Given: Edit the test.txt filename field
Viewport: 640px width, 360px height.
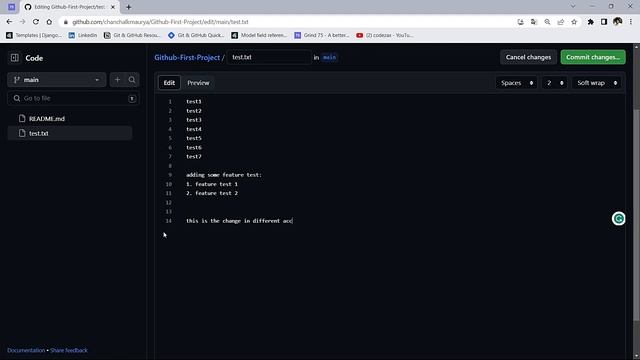Looking at the screenshot, I should pos(269,57).
